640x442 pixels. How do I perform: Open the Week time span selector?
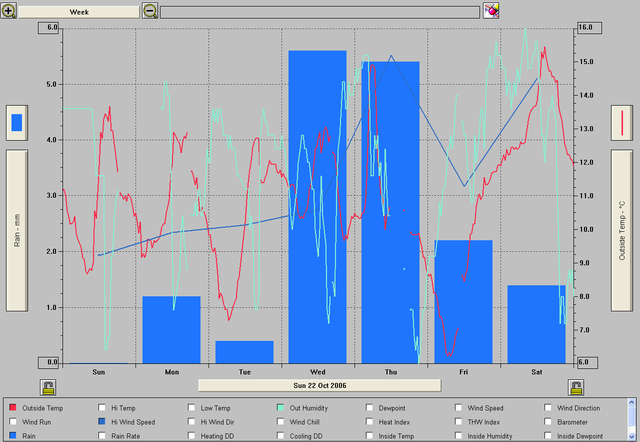pos(79,11)
